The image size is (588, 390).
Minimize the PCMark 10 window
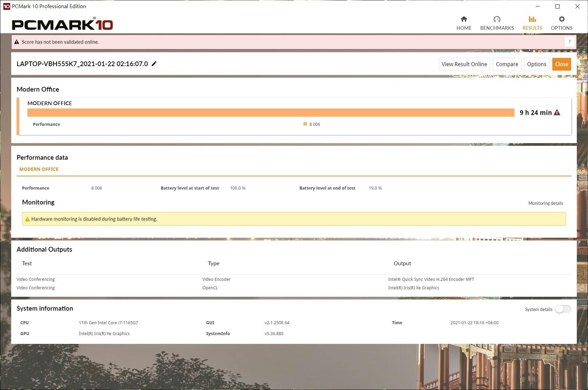pos(537,6)
